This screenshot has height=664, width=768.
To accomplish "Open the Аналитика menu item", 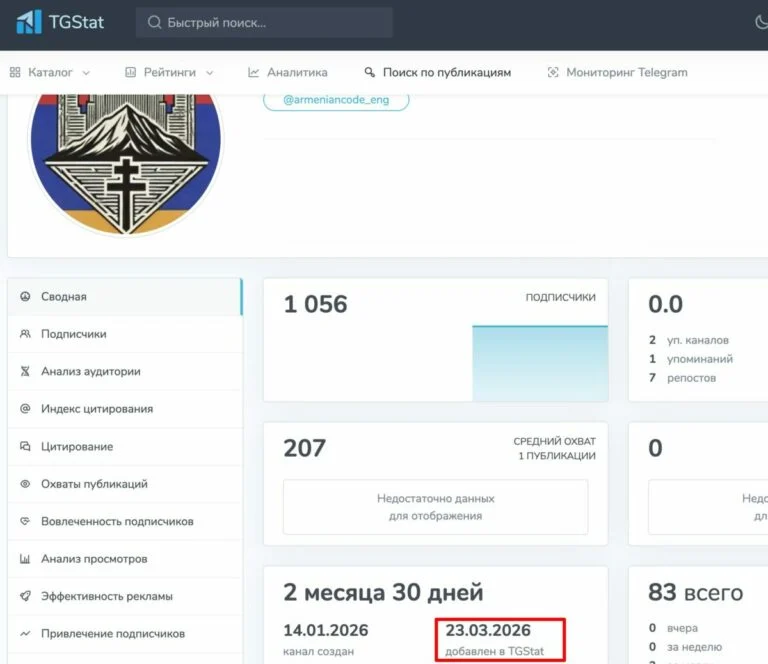I will pyautogui.click(x=288, y=72).
